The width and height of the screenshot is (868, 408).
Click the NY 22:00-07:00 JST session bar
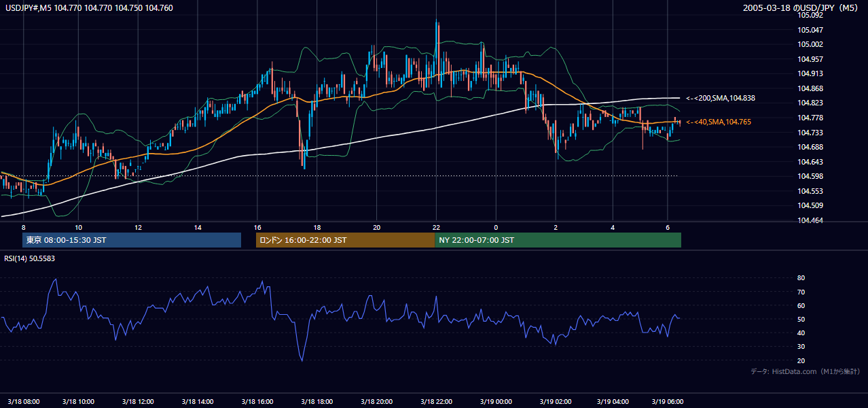(x=558, y=240)
